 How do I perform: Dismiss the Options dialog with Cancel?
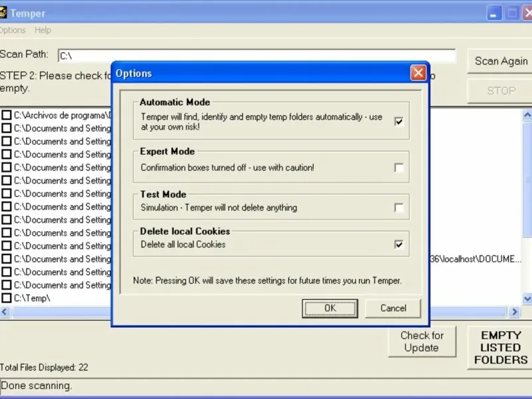[x=393, y=308]
